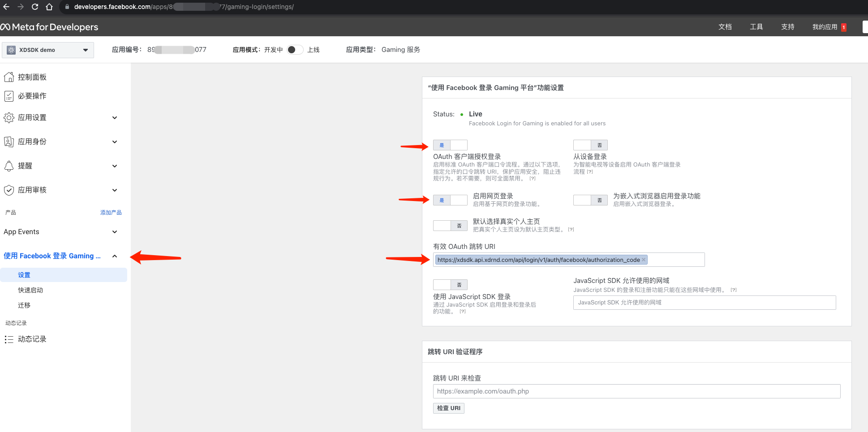Click the 应用身份 ID badge icon
Screen dimensions: 868x432
(x=9, y=141)
